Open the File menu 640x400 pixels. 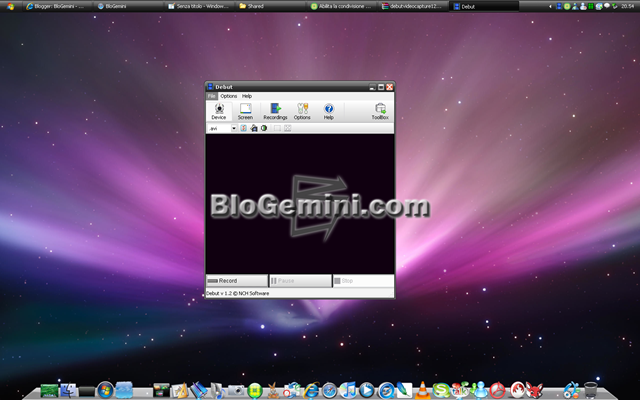[211, 96]
